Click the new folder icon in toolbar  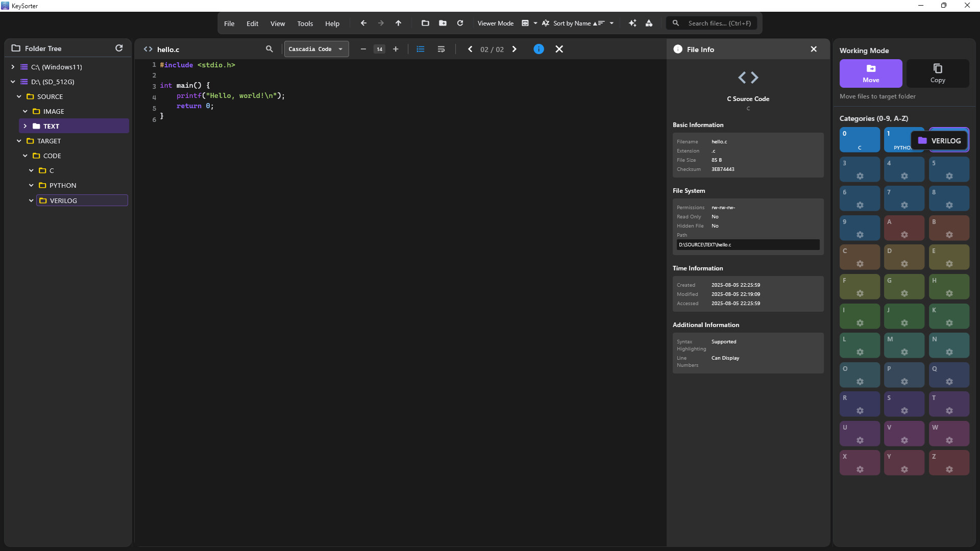[x=443, y=23]
